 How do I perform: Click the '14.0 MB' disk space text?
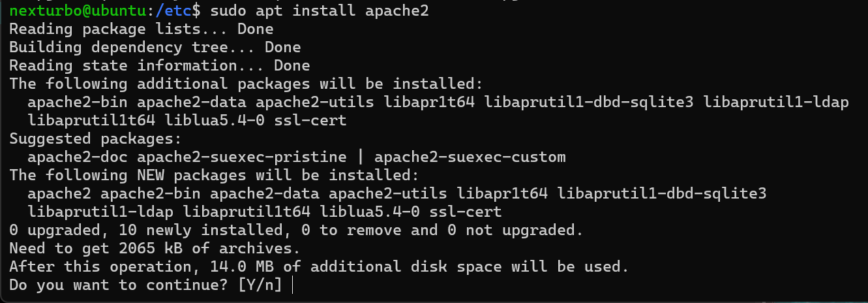242,267
